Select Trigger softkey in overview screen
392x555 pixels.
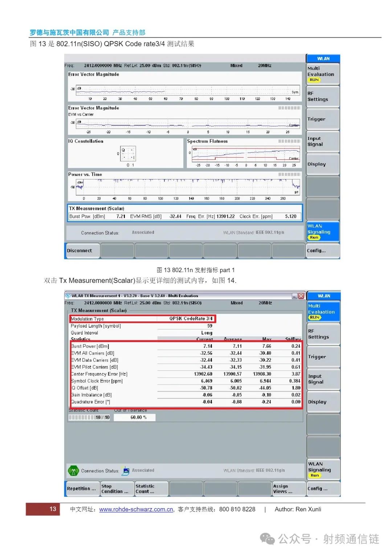coord(323,119)
